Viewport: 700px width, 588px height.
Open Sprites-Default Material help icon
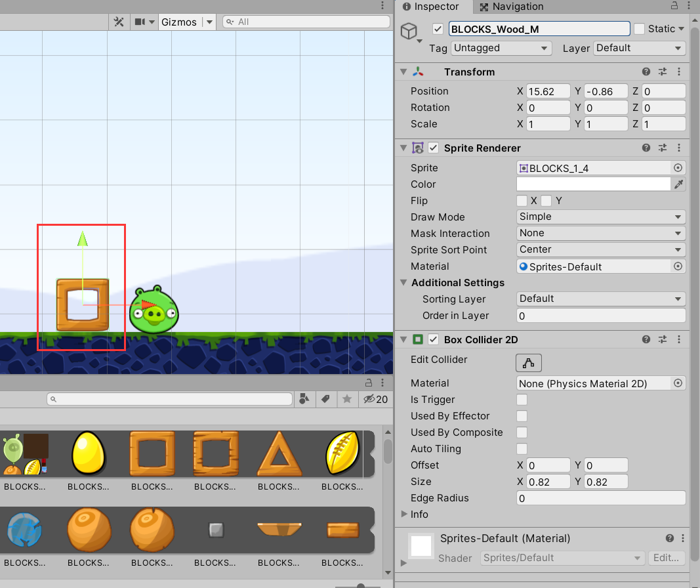[670, 538]
